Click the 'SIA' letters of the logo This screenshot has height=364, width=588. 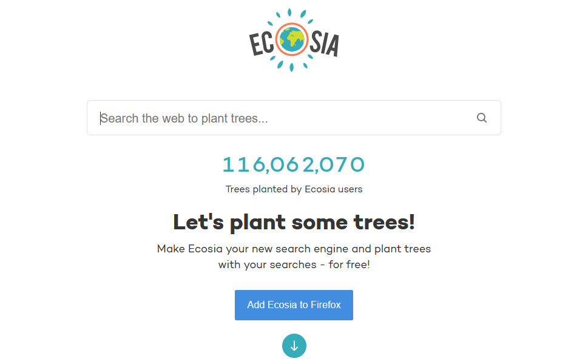pyautogui.click(x=325, y=44)
